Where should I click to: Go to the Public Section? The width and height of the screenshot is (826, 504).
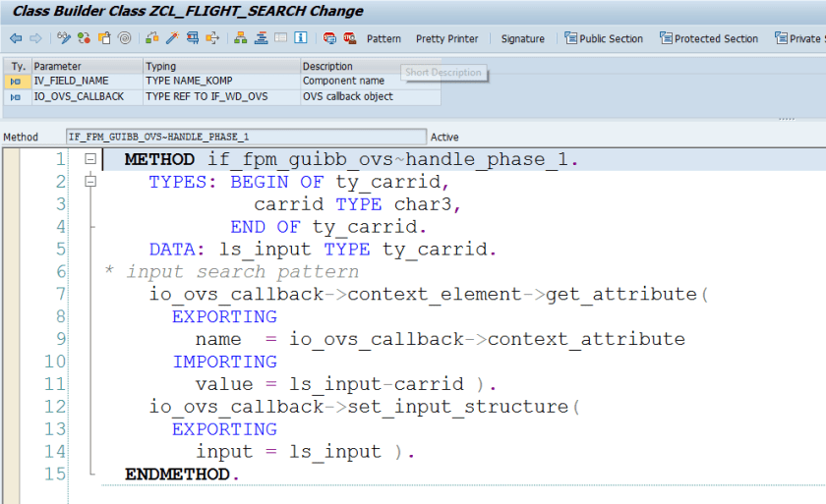604,39
